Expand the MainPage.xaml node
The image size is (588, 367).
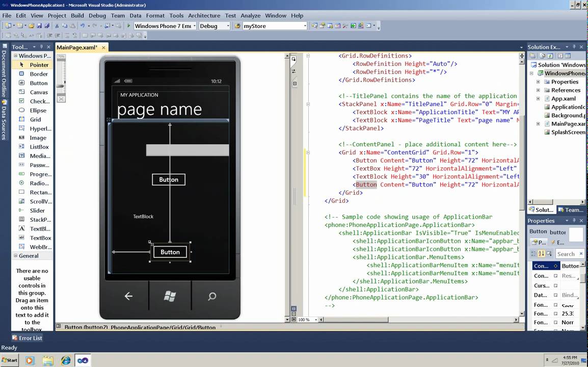[x=538, y=124]
